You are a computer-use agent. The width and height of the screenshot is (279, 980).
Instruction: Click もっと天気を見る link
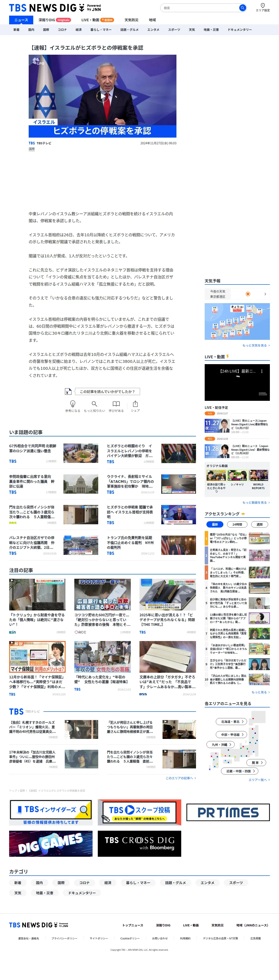256,345
